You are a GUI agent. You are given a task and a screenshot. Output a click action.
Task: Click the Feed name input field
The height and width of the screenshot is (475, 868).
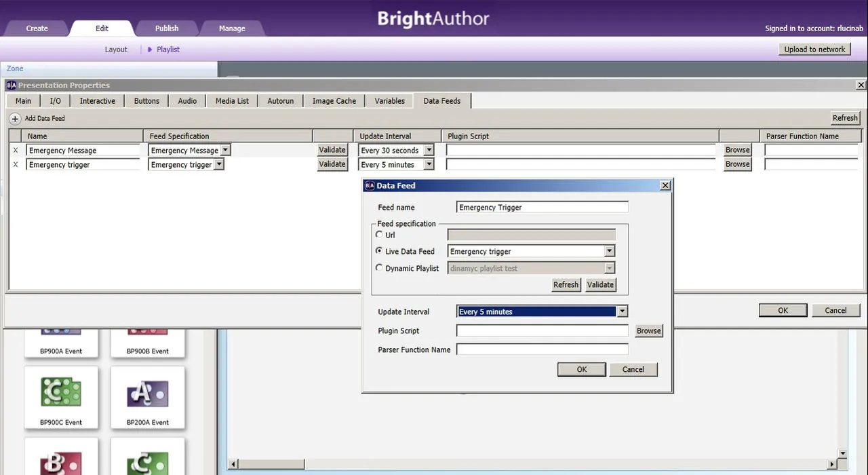542,208
